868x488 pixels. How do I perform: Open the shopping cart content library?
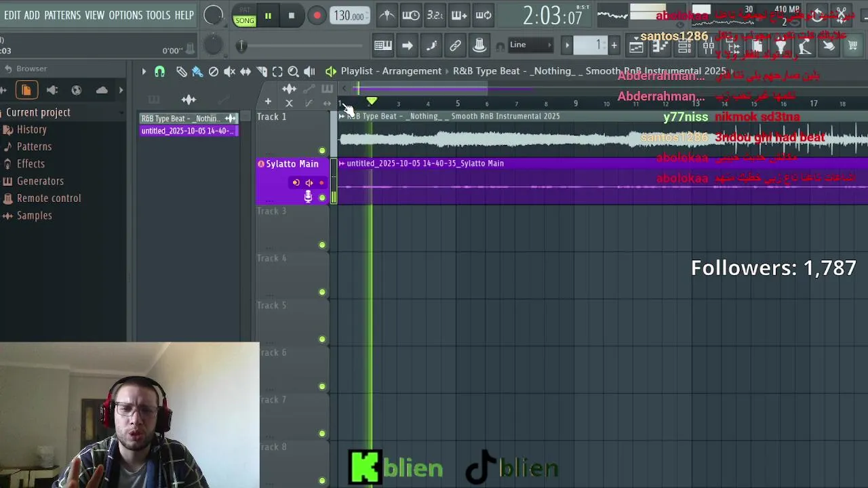click(852, 46)
